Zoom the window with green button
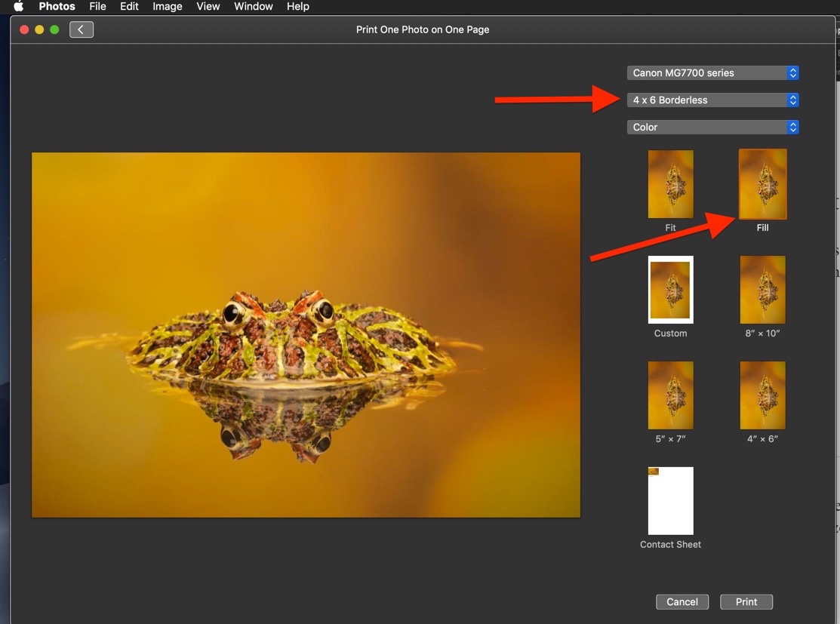The width and height of the screenshot is (840, 624). click(54, 29)
